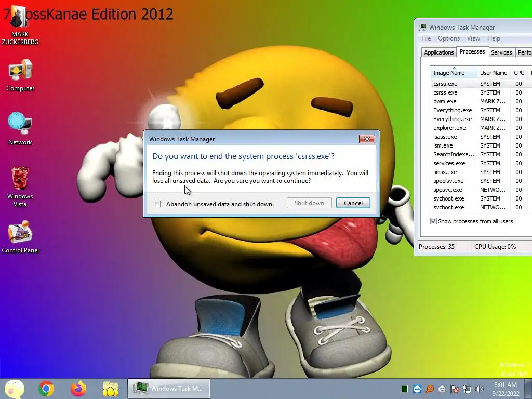Select the Network desktop icon
The image size is (532, 399).
[x=20, y=129]
